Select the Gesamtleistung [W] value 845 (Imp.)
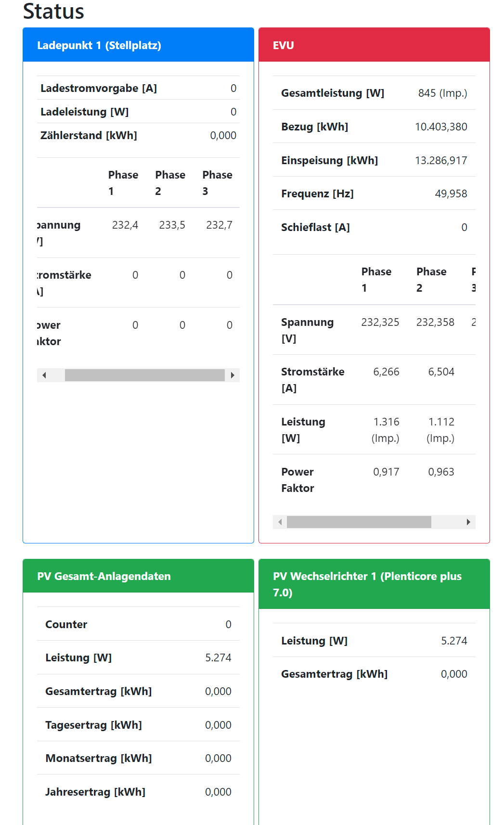The image size is (504, 825). tap(442, 93)
